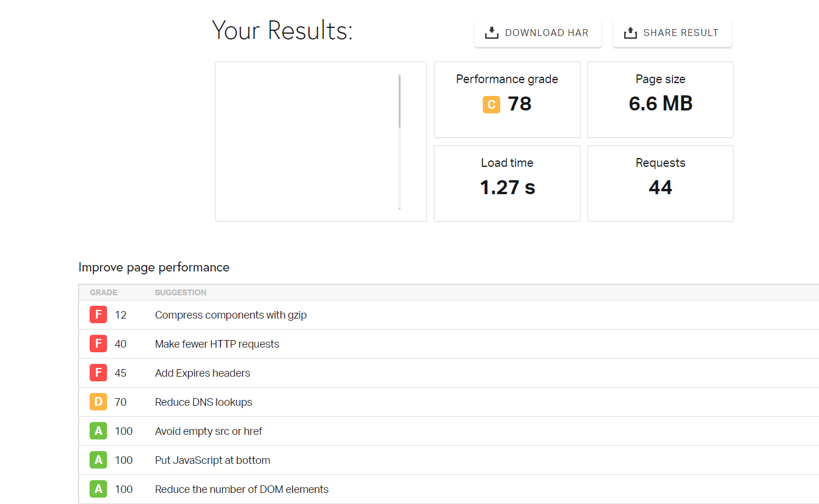819x504 pixels.
Task: Click the F badge beside Make fewer HTTP requests
Action: point(98,344)
